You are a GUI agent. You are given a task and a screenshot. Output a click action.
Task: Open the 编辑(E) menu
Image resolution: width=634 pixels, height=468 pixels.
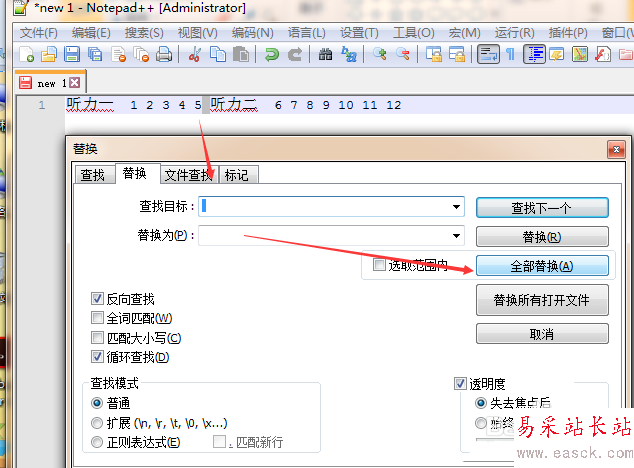pos(91,33)
